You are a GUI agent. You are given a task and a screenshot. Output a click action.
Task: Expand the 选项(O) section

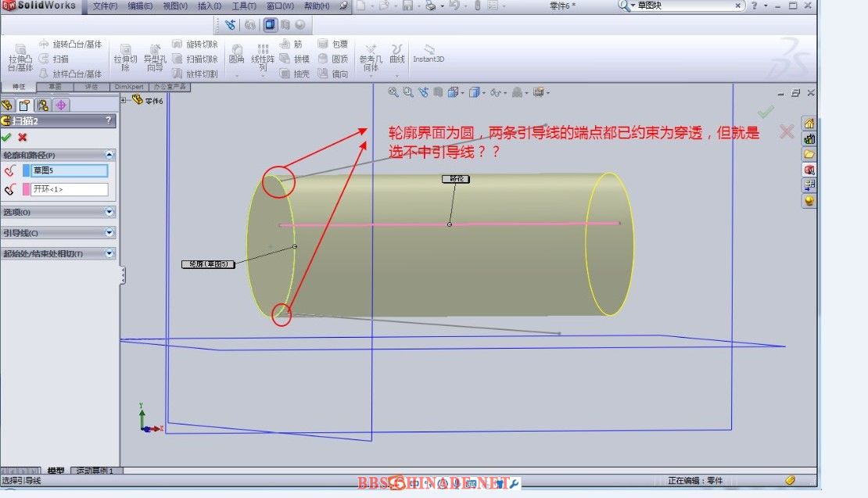pos(109,212)
